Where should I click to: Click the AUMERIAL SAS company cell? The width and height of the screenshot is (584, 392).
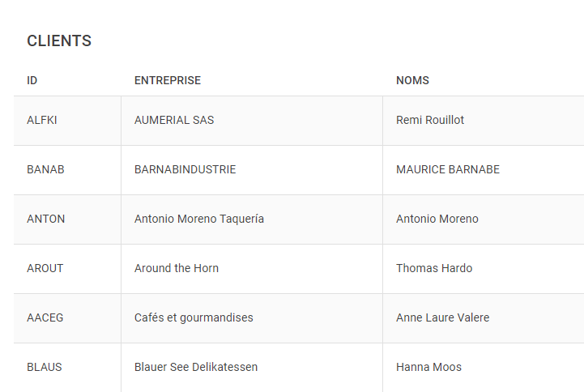(x=174, y=120)
